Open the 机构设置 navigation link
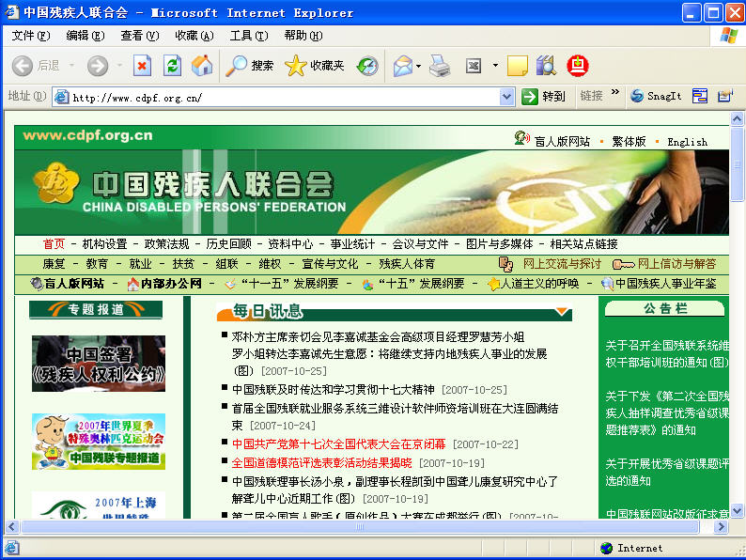The width and height of the screenshot is (746, 560). coord(104,244)
